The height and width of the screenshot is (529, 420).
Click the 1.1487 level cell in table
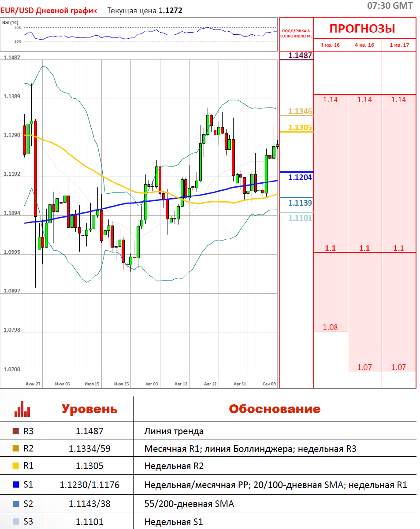click(89, 431)
